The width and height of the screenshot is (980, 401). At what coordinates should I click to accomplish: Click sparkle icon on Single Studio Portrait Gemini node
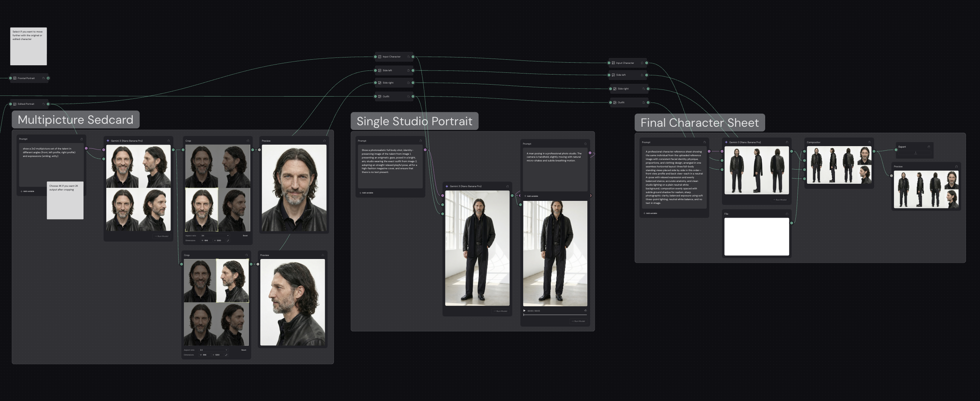coord(447,186)
